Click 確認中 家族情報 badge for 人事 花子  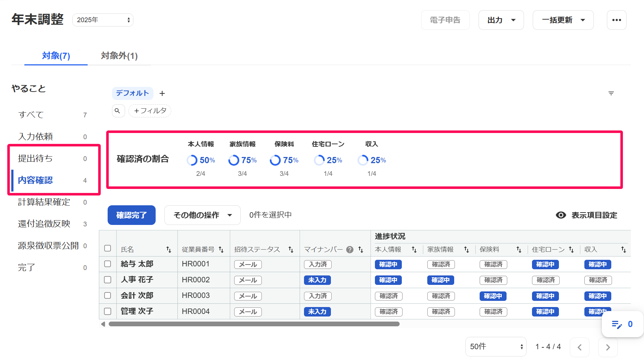[x=441, y=280]
